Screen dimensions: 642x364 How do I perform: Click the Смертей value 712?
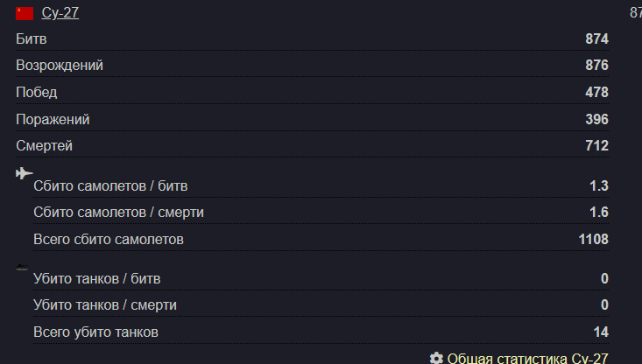point(596,145)
